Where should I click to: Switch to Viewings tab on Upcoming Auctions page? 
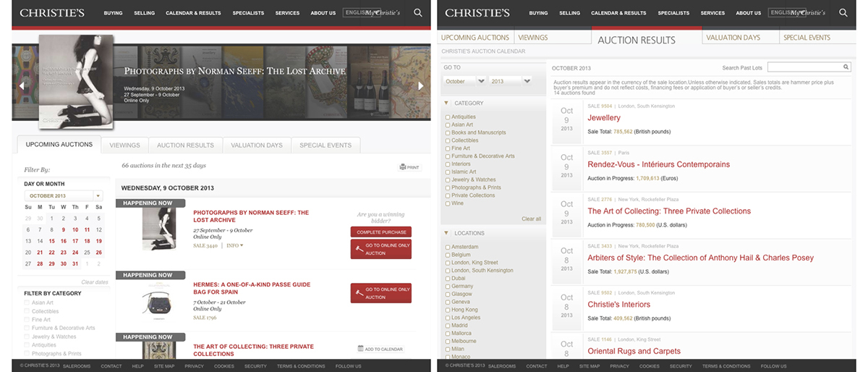[124, 145]
